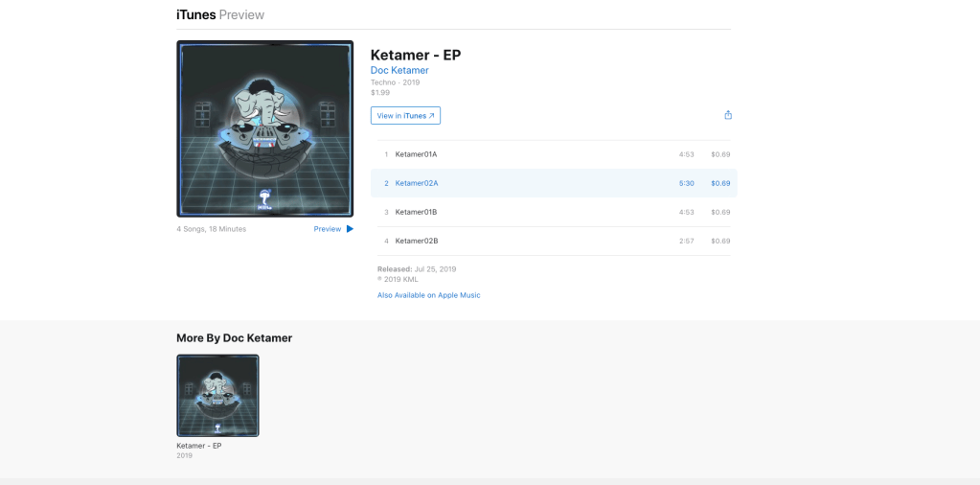Click $0.69 price for Ketamer01A
This screenshot has width=980, height=485.
[x=720, y=154]
